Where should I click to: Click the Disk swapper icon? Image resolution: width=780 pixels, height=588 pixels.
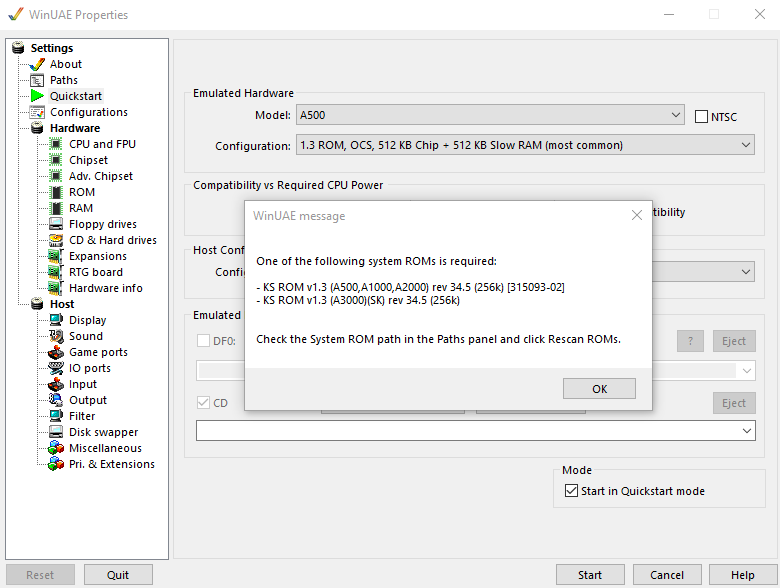(x=56, y=432)
